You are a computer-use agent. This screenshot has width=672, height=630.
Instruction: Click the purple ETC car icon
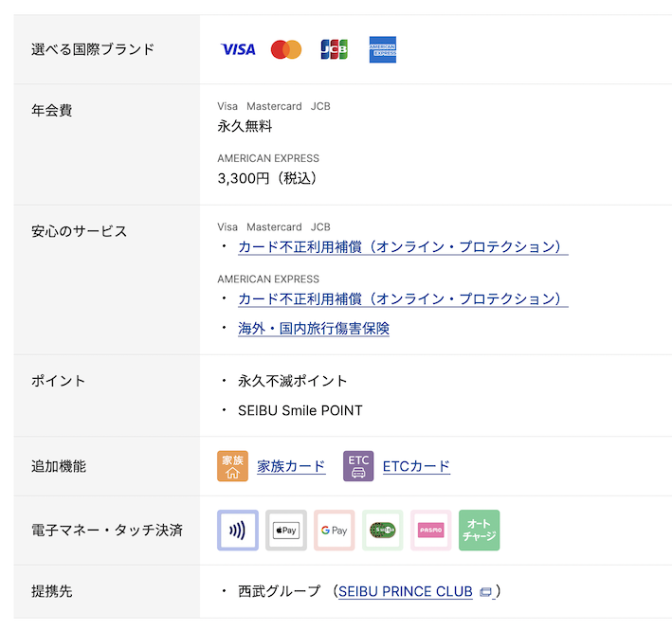(358, 466)
